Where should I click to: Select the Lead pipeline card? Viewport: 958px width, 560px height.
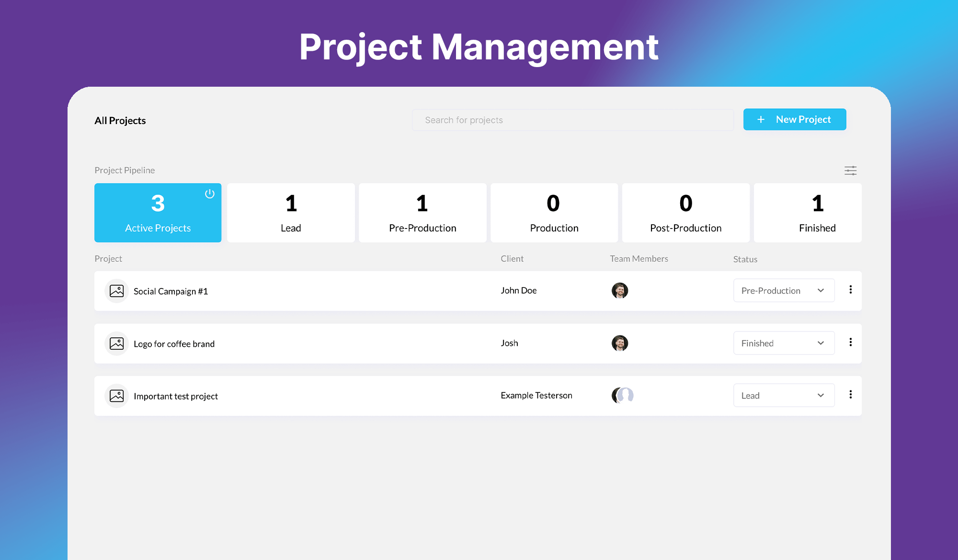291,213
